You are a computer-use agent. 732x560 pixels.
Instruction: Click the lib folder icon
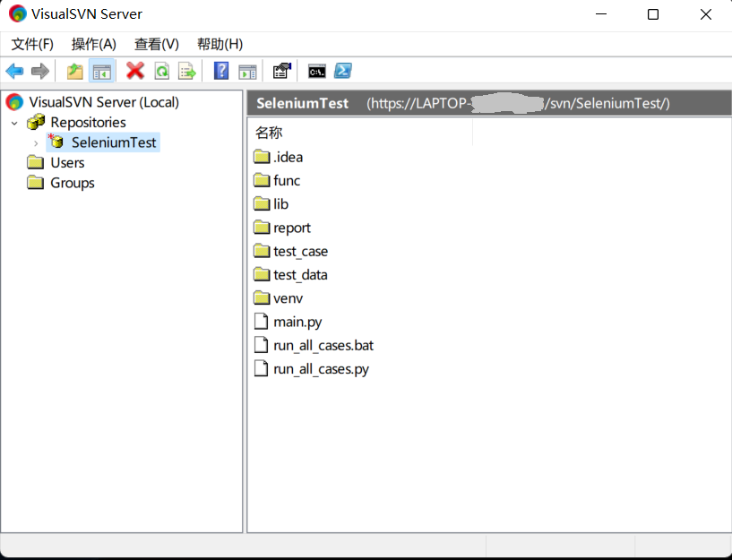tap(262, 203)
